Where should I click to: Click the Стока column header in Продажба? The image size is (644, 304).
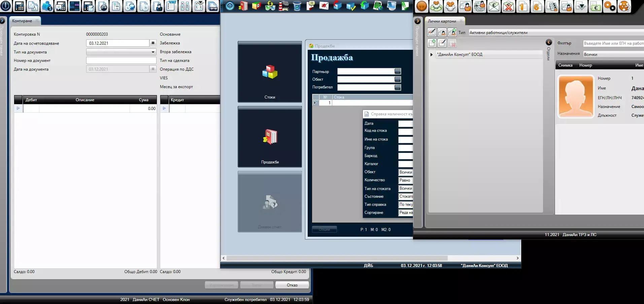(339, 97)
